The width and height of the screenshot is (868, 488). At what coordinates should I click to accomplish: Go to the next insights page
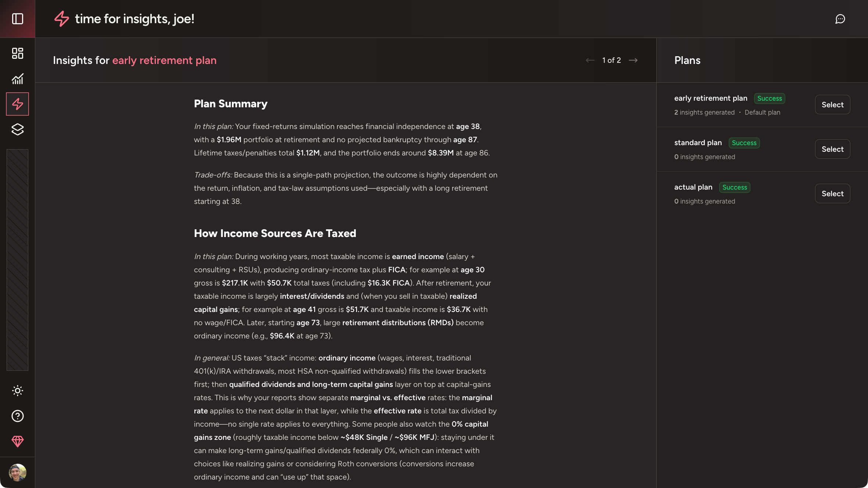click(634, 60)
